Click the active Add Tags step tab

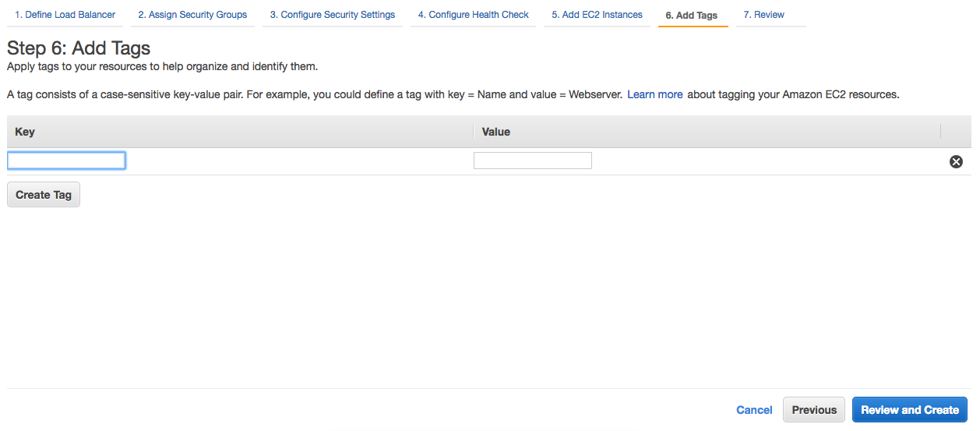(x=692, y=16)
